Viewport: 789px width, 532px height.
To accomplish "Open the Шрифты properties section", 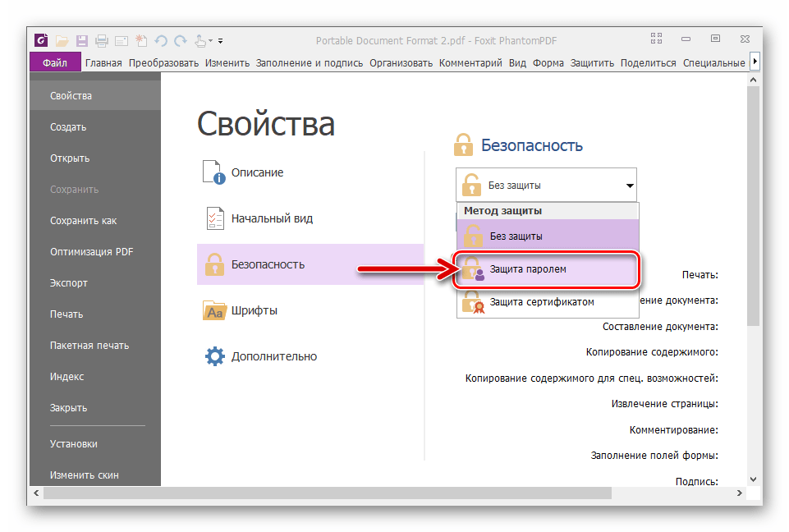I will 254,310.
